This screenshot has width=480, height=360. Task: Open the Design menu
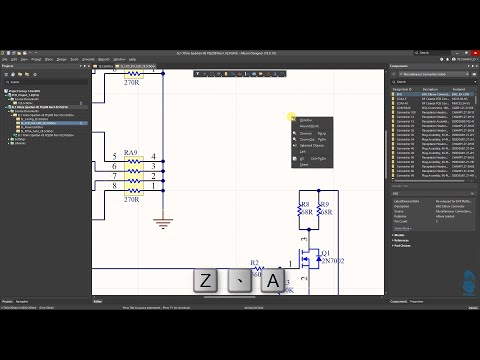coord(62,59)
